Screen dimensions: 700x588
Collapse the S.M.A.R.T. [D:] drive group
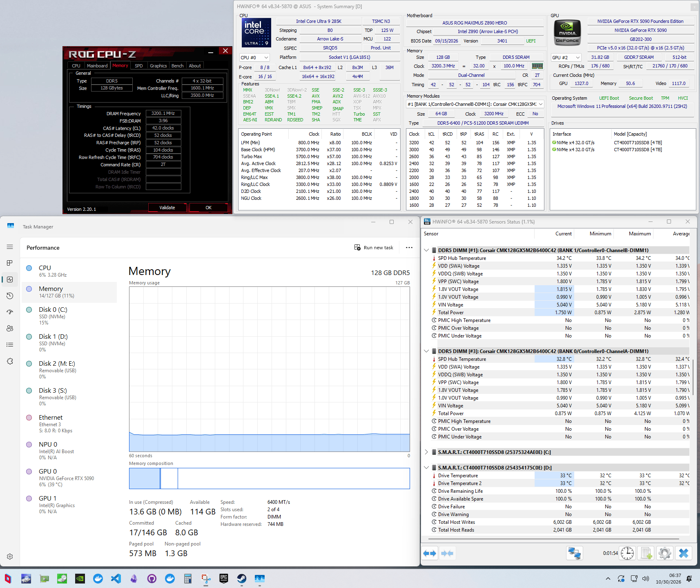tap(427, 467)
